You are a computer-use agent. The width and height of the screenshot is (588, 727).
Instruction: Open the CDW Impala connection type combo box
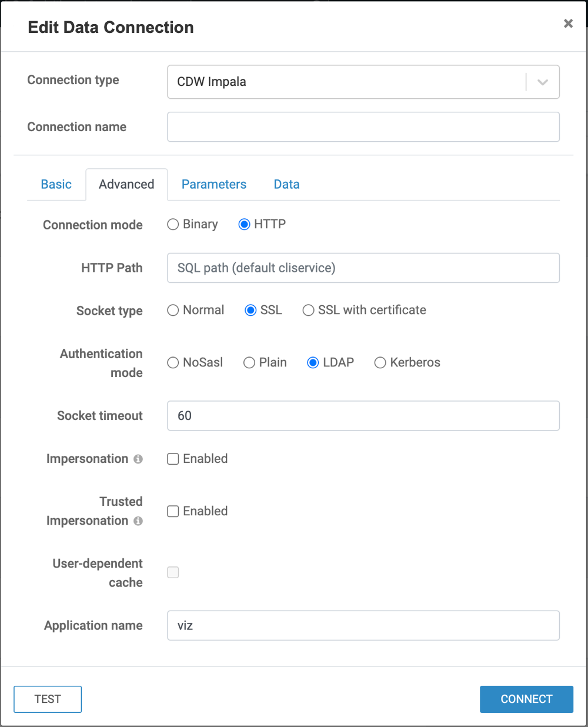[x=347, y=82]
